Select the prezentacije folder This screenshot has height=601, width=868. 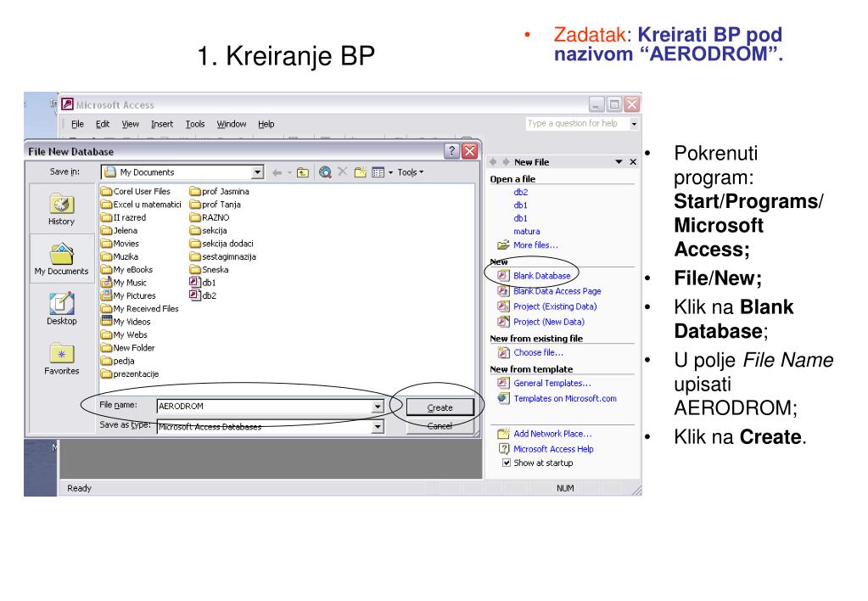point(130,374)
